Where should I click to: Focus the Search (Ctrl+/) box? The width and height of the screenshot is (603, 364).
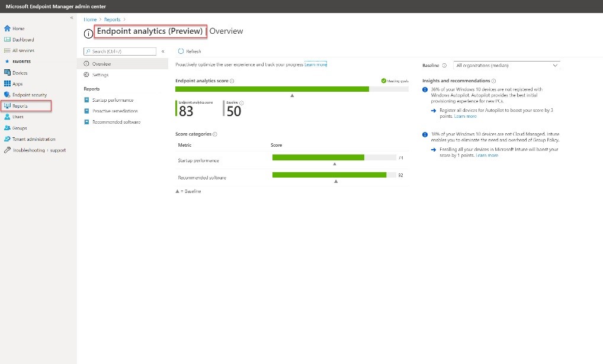click(120, 51)
